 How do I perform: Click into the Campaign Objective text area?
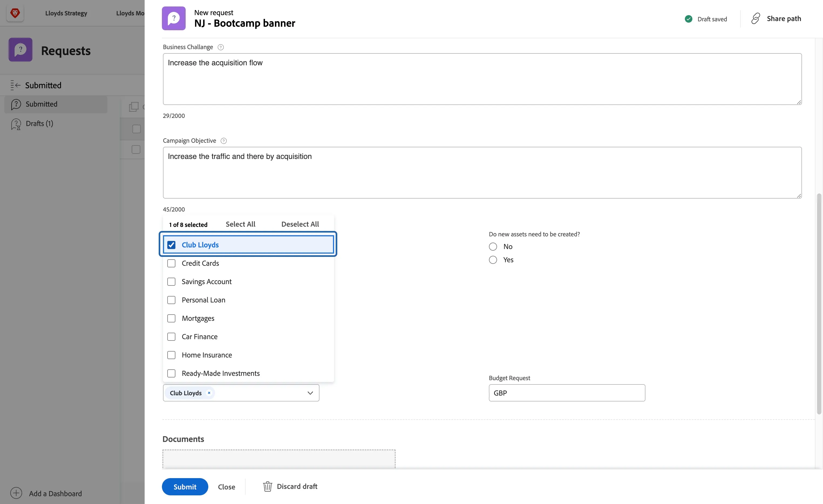pyautogui.click(x=482, y=173)
